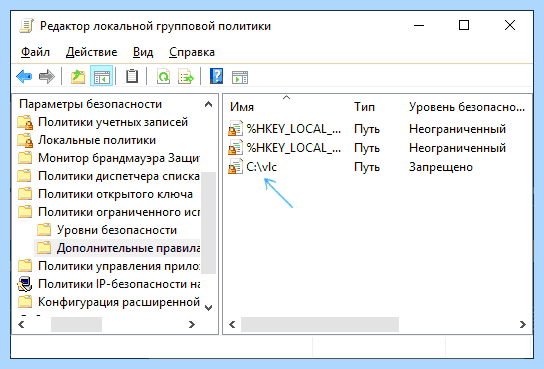This screenshot has width=544, height=369.
Task: Click folder icon of Уровни безопасности
Action: 44,230
